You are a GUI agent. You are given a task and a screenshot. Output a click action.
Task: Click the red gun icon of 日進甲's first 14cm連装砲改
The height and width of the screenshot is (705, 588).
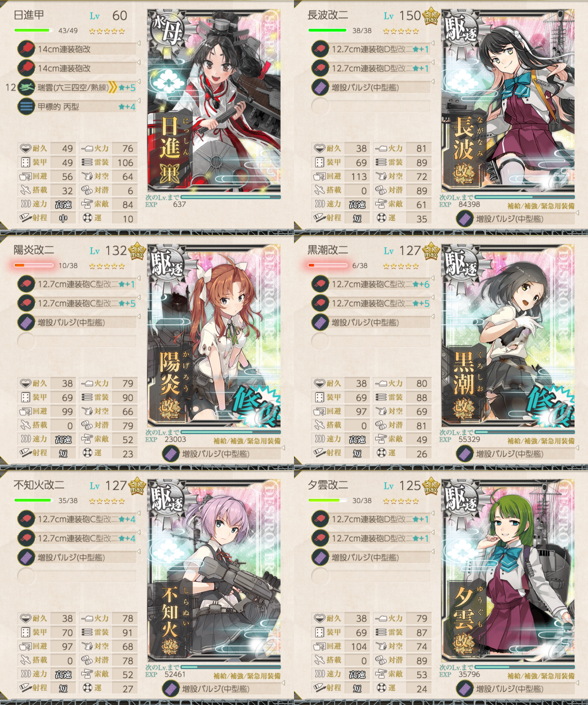click(26, 49)
